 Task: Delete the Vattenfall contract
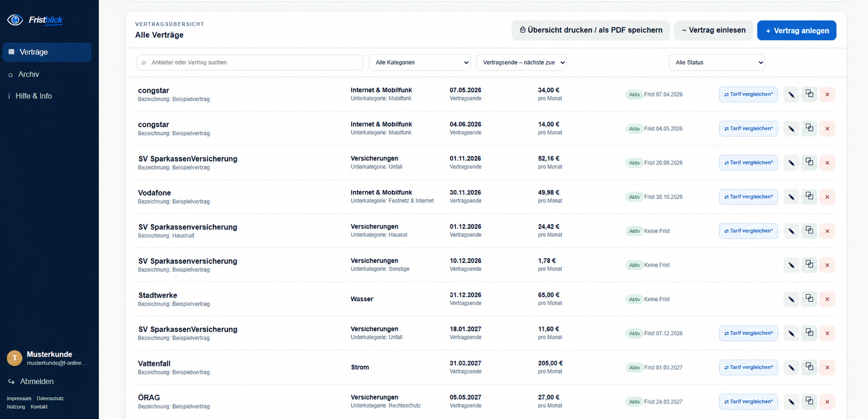point(827,368)
